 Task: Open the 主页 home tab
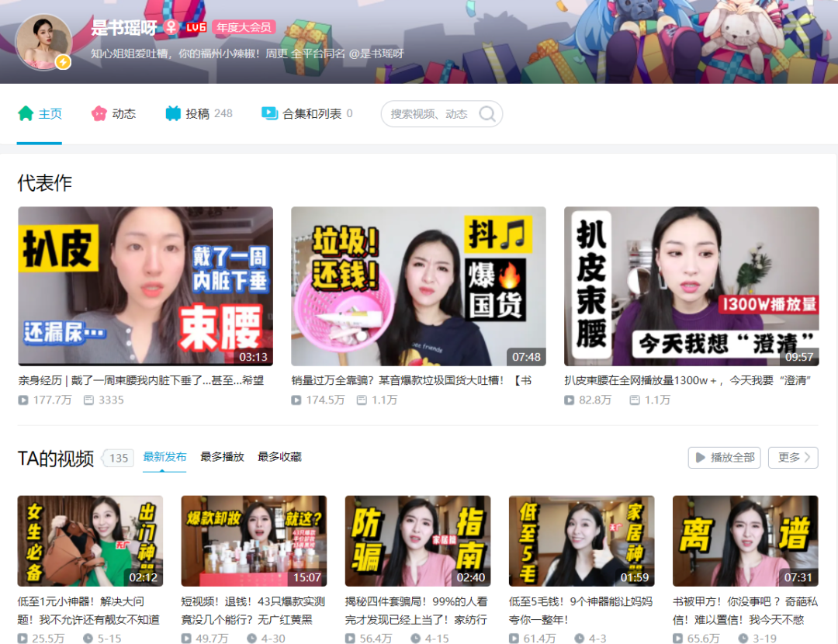click(40, 114)
